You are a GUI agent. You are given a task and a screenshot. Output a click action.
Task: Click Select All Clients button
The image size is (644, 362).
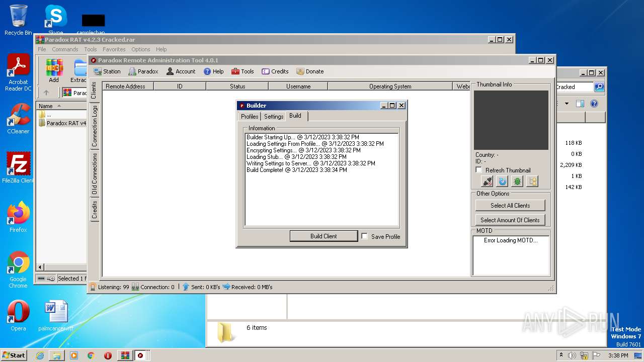click(x=510, y=205)
